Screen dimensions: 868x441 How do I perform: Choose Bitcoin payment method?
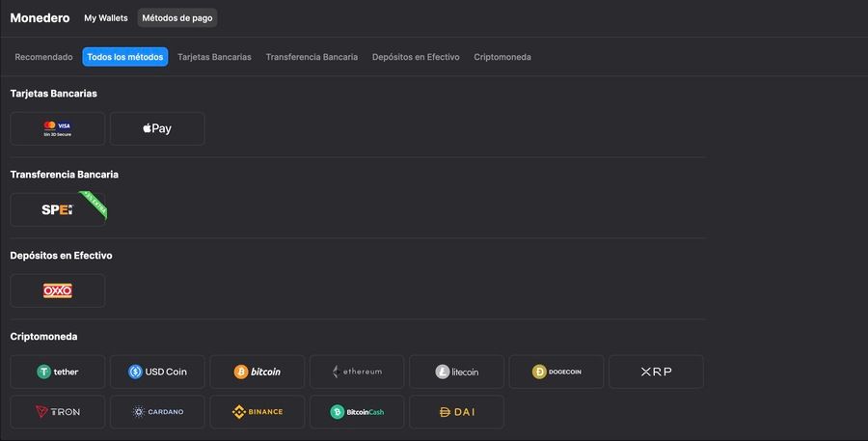click(x=258, y=372)
